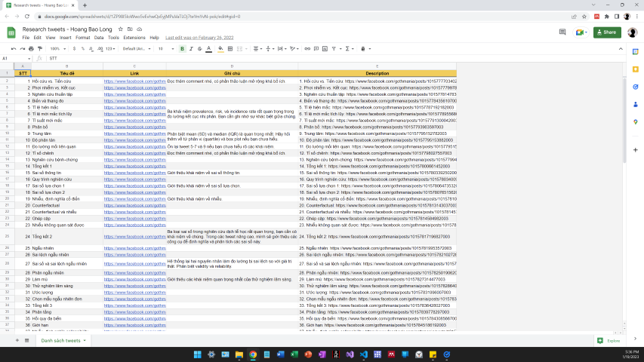Open File Explorer from taskbar
644x362 pixels.
click(239, 354)
